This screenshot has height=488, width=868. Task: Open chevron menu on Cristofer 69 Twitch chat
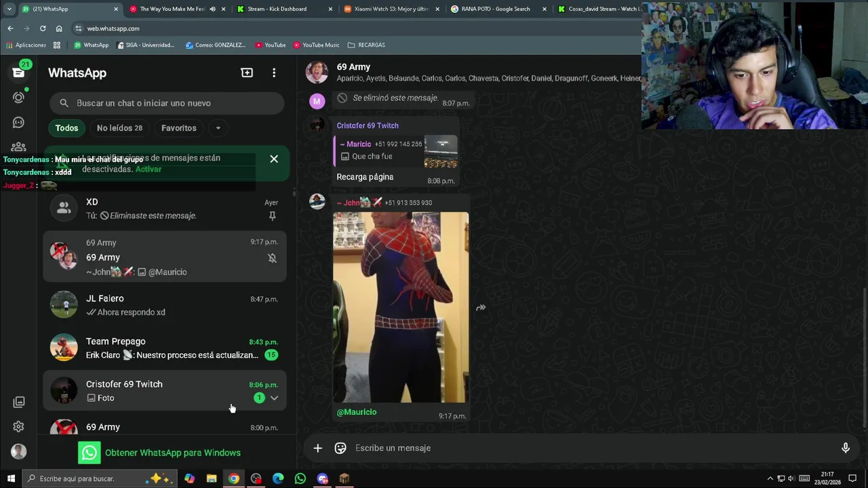[x=274, y=398]
